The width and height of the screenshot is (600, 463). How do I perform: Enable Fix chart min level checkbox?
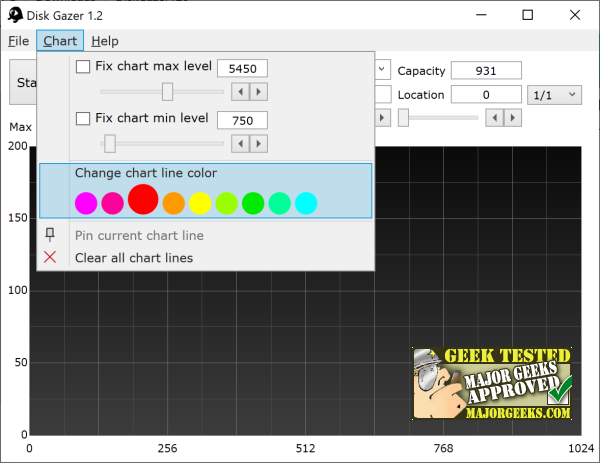coord(83,119)
